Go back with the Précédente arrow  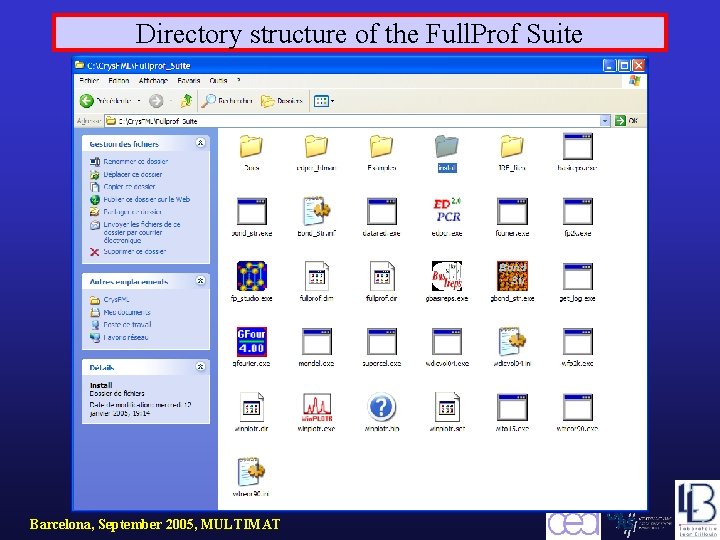coord(87,101)
